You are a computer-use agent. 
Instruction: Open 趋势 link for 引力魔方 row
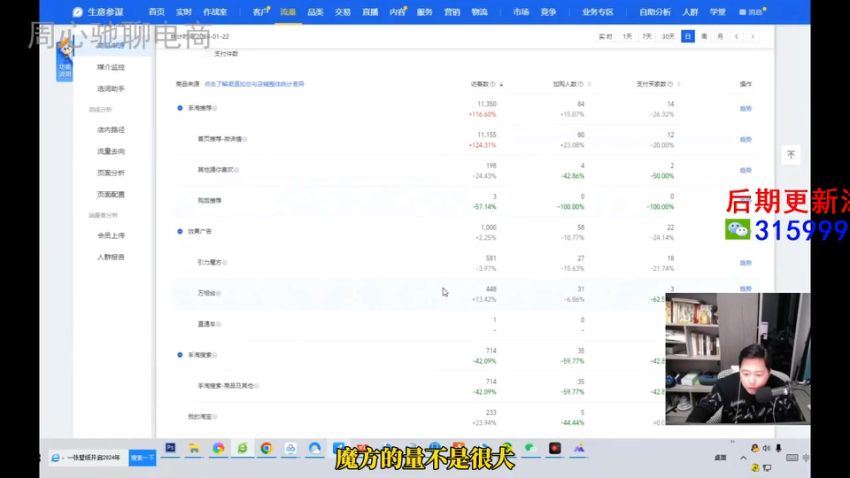(745, 263)
